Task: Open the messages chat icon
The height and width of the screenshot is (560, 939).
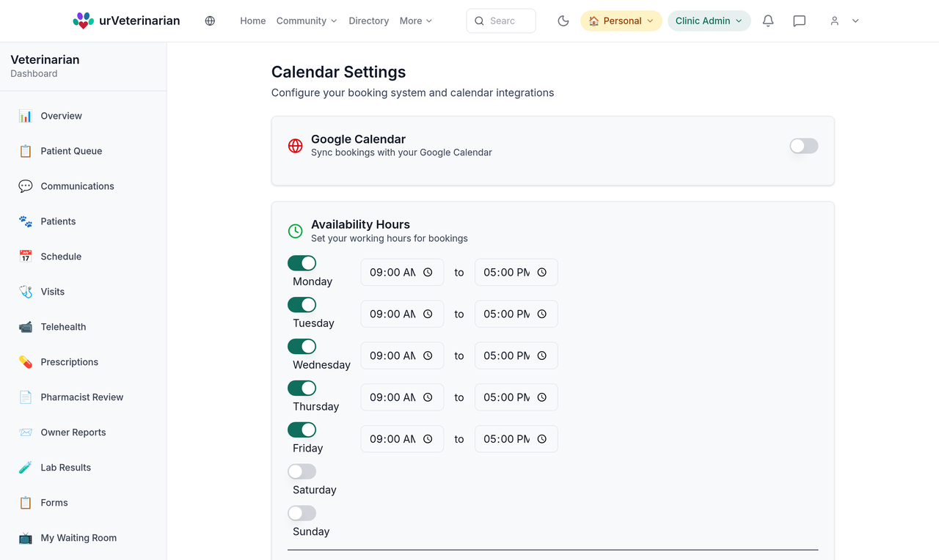Action: coord(800,21)
